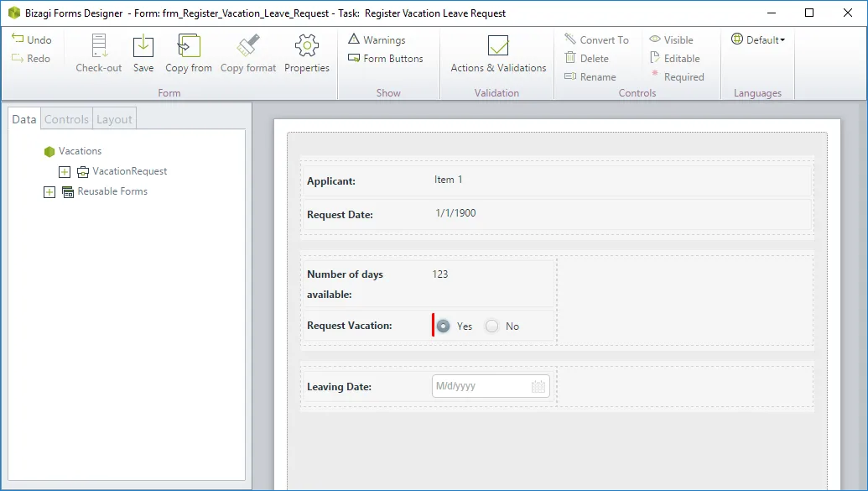Click the Reusable Forms icon
This screenshot has height=491, width=868.
[x=68, y=191]
